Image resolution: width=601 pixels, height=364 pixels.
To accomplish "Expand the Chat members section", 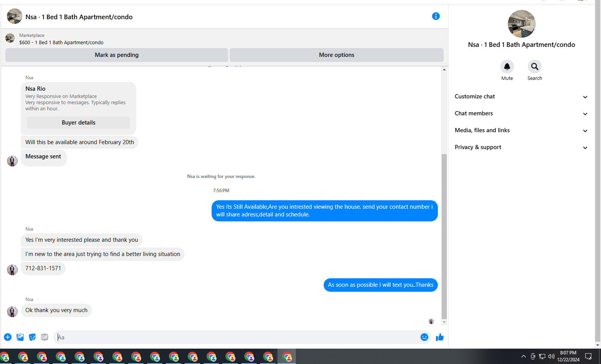I will (521, 113).
